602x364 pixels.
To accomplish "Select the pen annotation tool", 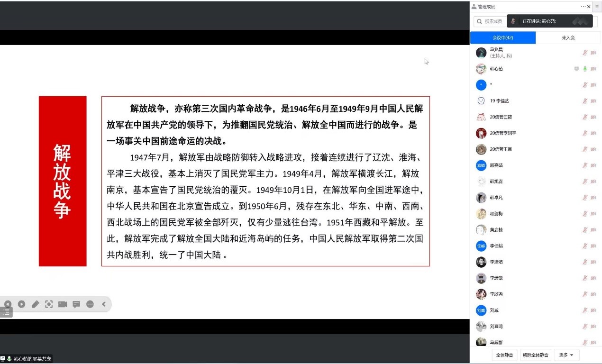I will [x=35, y=304].
